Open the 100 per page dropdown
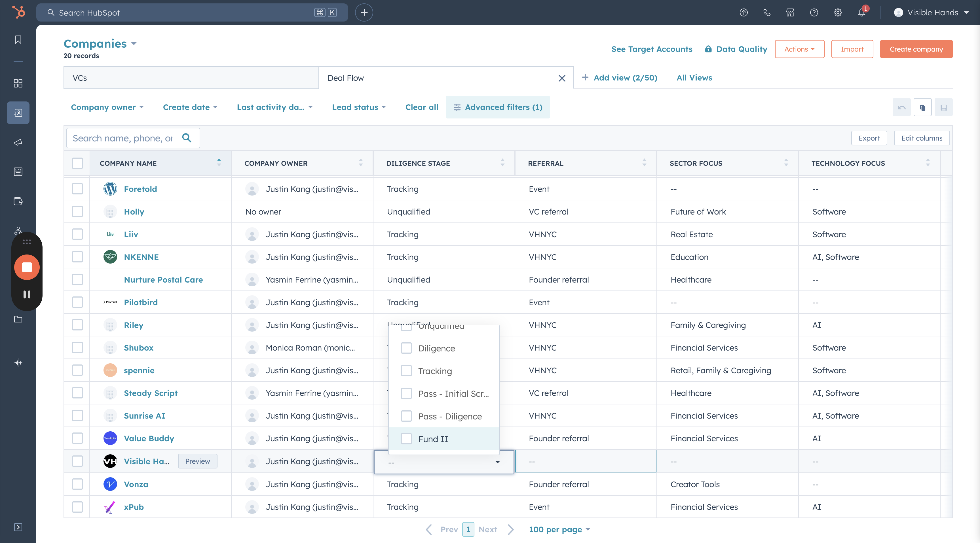The image size is (980, 543). pos(559,529)
